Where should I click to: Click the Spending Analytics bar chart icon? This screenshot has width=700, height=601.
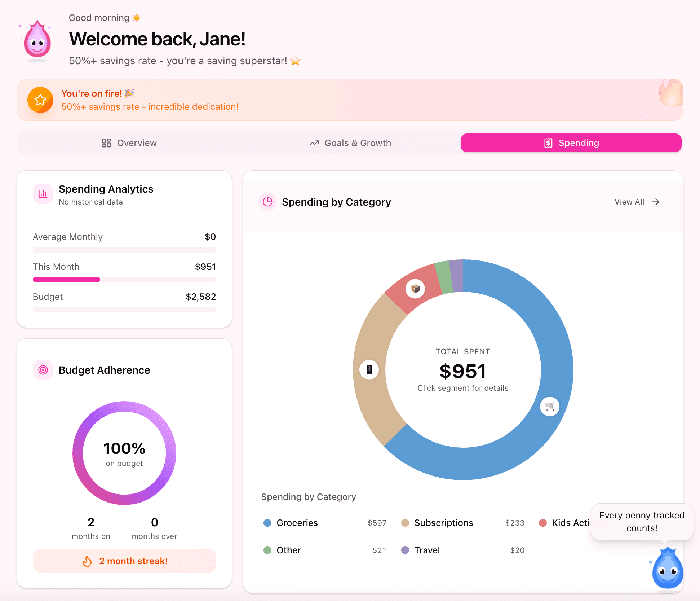[x=43, y=194]
